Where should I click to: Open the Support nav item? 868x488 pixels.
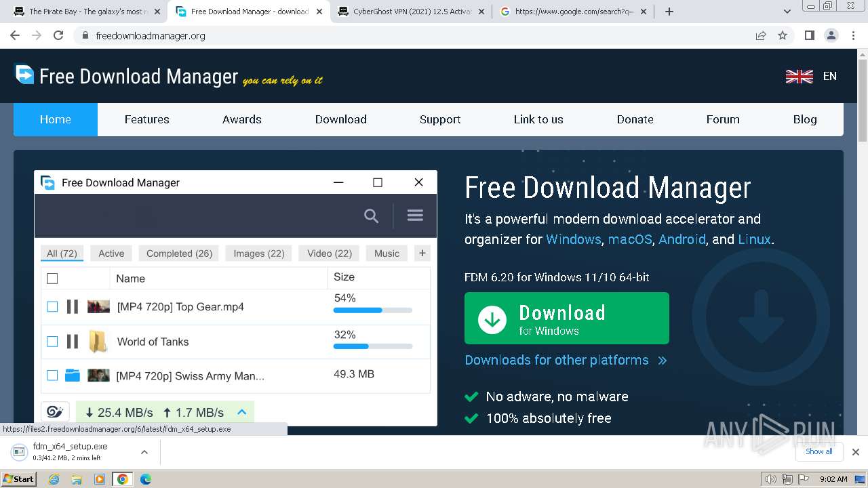440,119
